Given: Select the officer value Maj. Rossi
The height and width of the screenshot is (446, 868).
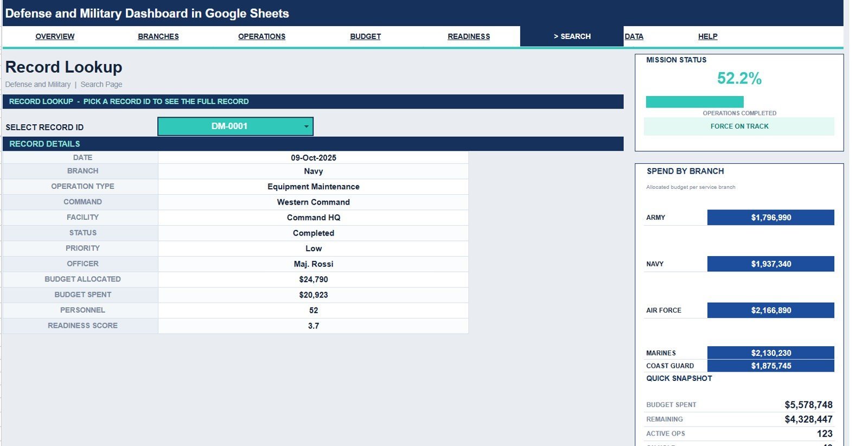Looking at the screenshot, I should pyautogui.click(x=314, y=264).
